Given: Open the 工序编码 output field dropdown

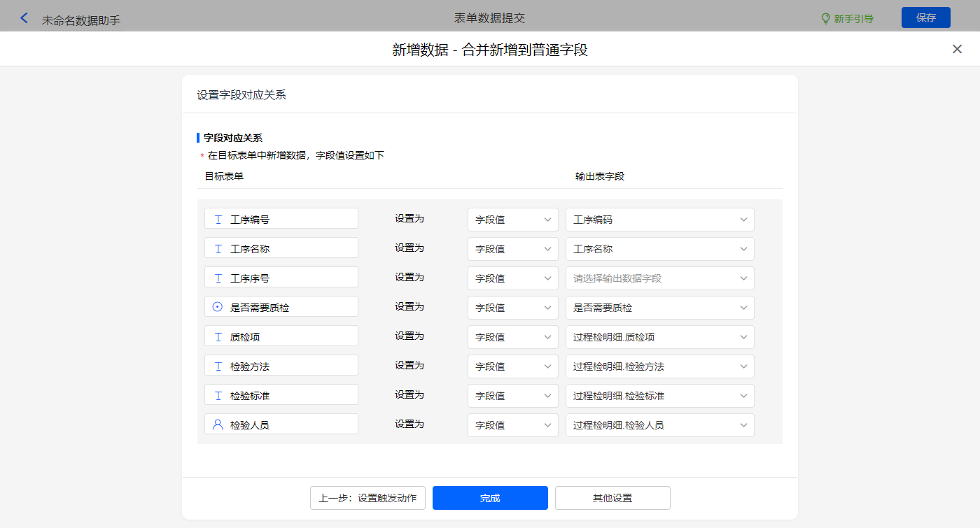Looking at the screenshot, I should click(659, 220).
